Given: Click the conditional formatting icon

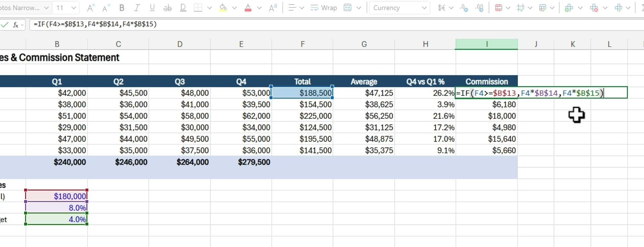Looking at the screenshot, I should point(499,8).
